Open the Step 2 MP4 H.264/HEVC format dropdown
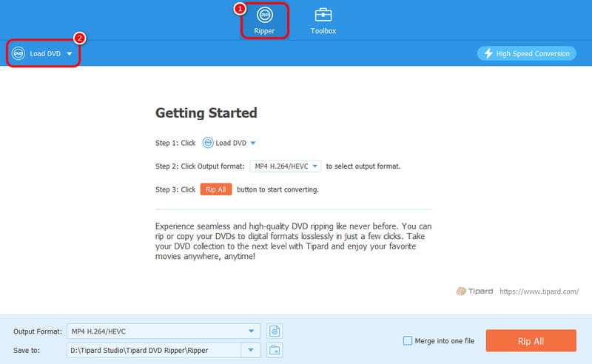Image resolution: width=592 pixels, height=364 pixels. 286,166
